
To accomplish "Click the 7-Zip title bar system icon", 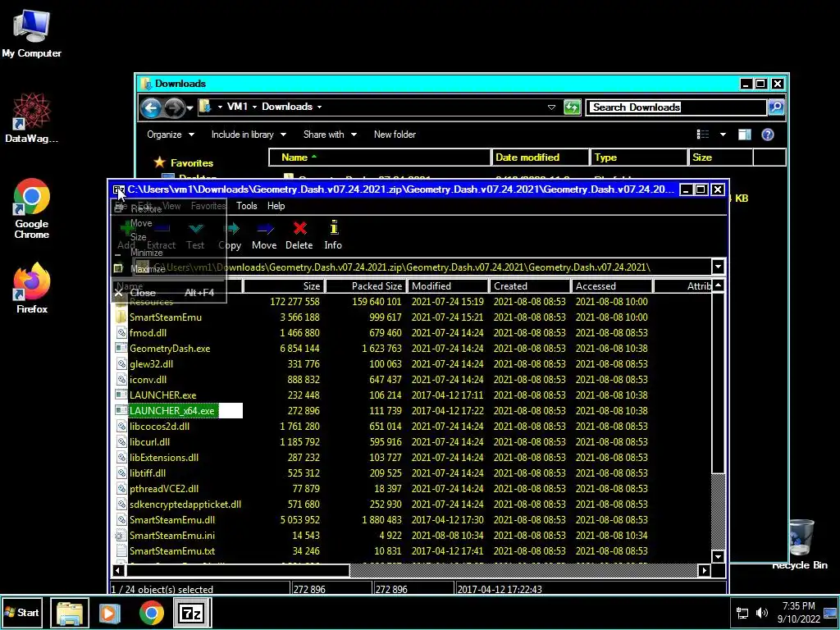I will pos(118,189).
